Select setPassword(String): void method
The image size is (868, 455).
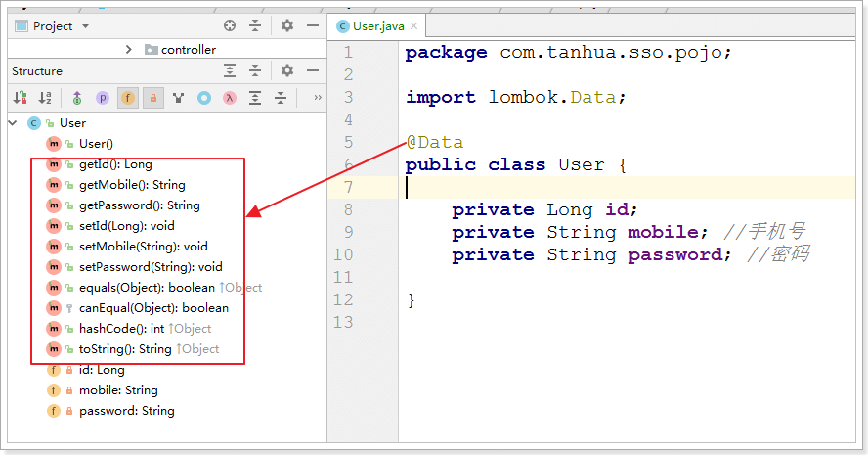pos(151,266)
